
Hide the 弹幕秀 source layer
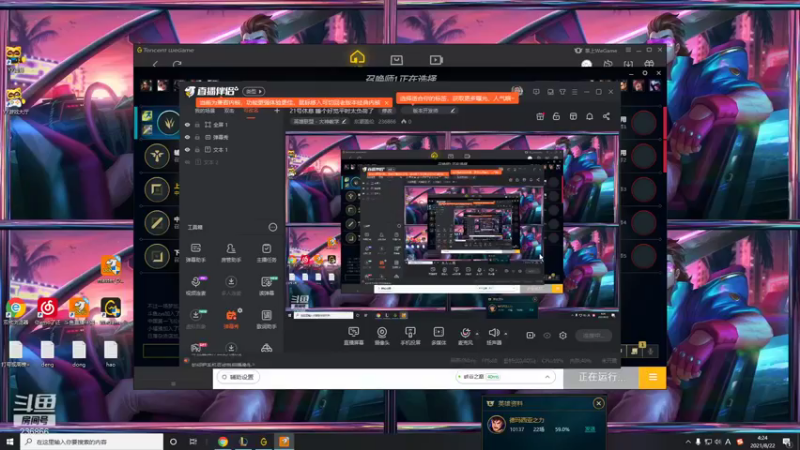tap(187, 137)
